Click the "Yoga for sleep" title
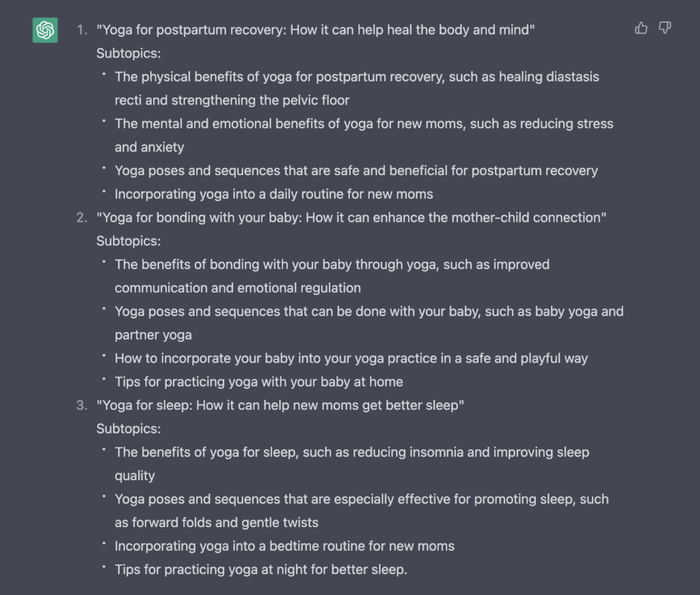 click(x=280, y=405)
